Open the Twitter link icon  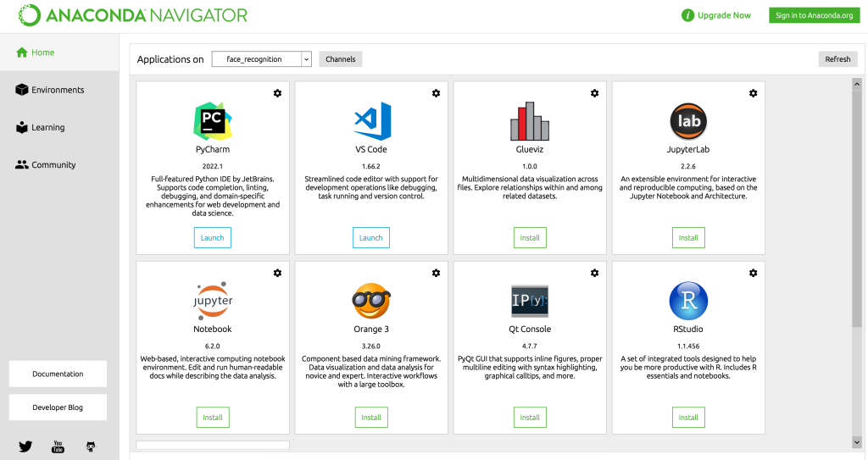point(25,446)
